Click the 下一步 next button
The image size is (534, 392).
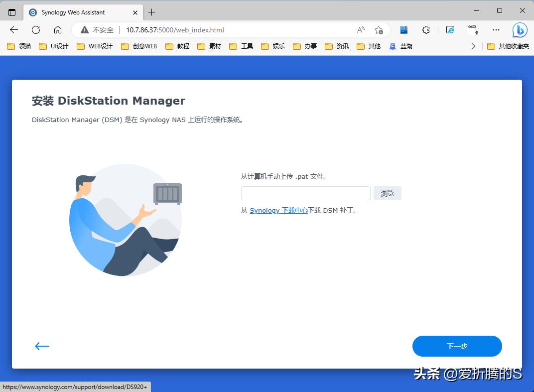coord(456,346)
